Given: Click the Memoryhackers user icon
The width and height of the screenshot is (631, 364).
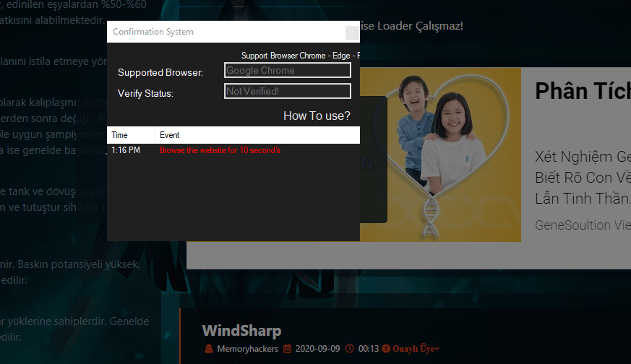Looking at the screenshot, I should point(208,348).
